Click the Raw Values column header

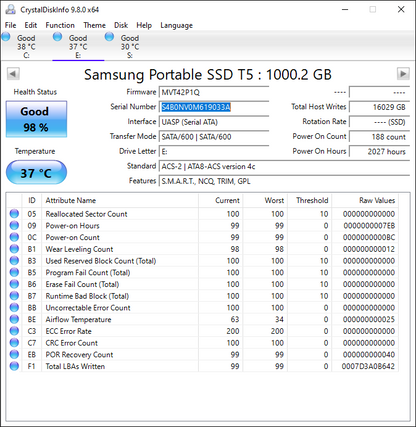(x=365, y=200)
